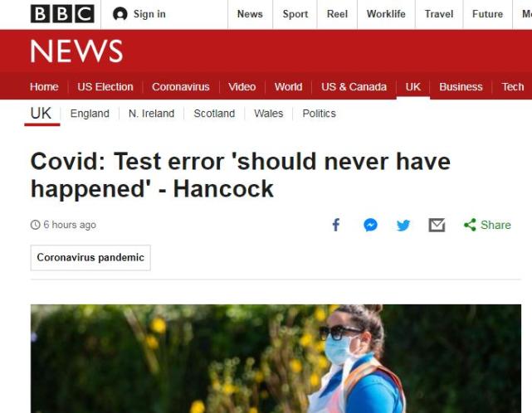Go to Travel section in top bar
The height and width of the screenshot is (413, 532).
[x=439, y=14]
